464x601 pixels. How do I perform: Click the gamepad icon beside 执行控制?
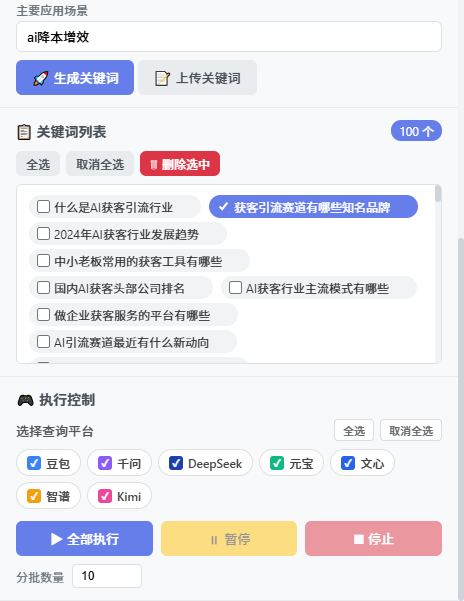click(x=25, y=401)
